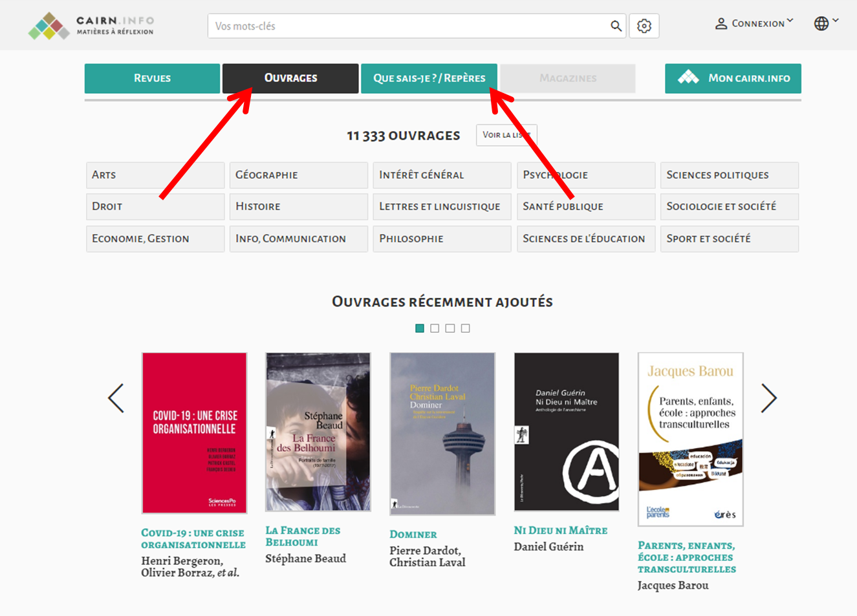Switch to the Revues tab
Screen dimensions: 857x616
coord(152,78)
